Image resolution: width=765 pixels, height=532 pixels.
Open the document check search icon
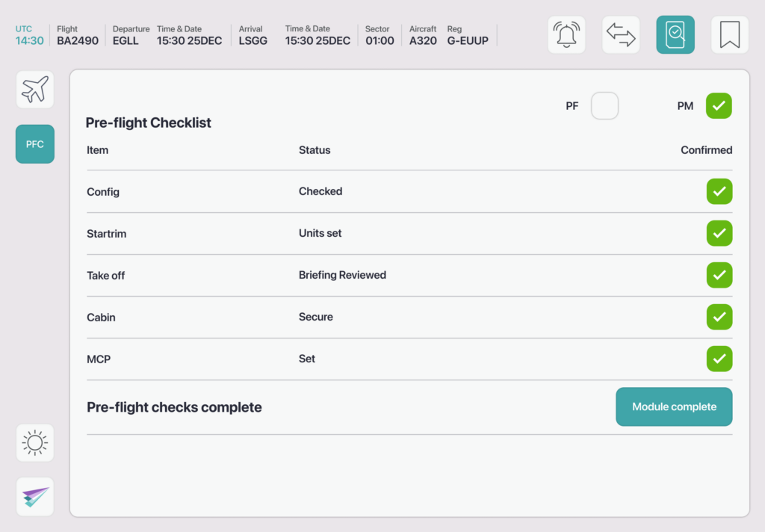pos(675,35)
